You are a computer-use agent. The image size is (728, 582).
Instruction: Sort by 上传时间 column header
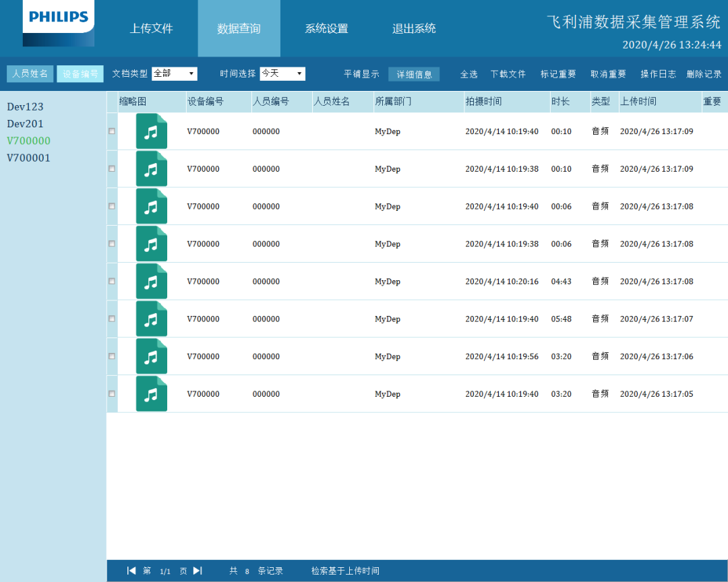[660, 102]
